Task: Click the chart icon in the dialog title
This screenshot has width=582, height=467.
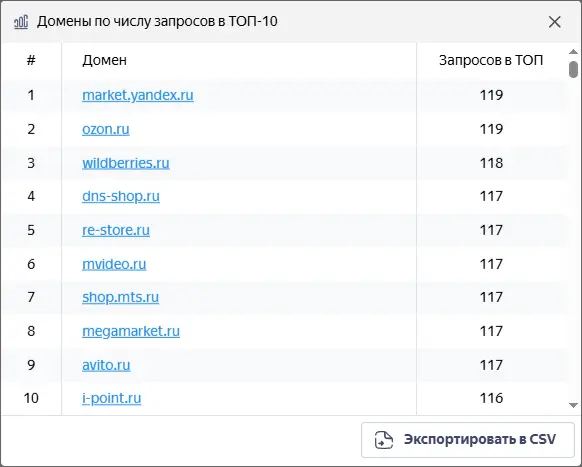Action: [x=21, y=22]
